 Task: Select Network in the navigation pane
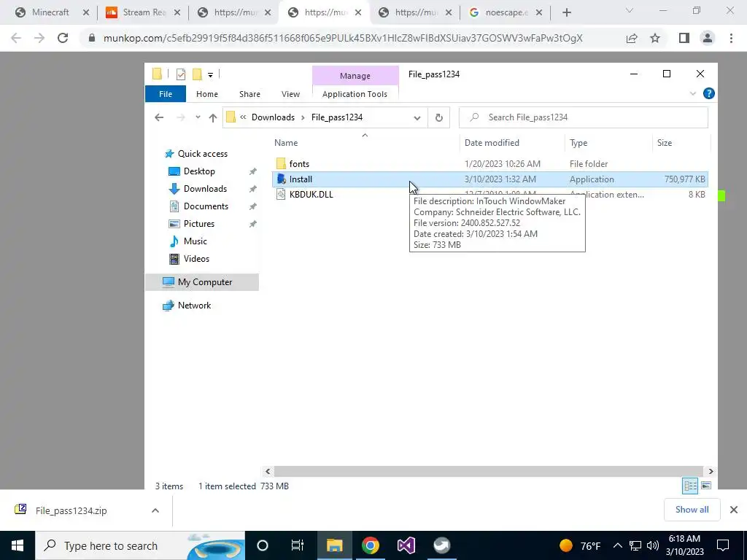click(x=194, y=306)
